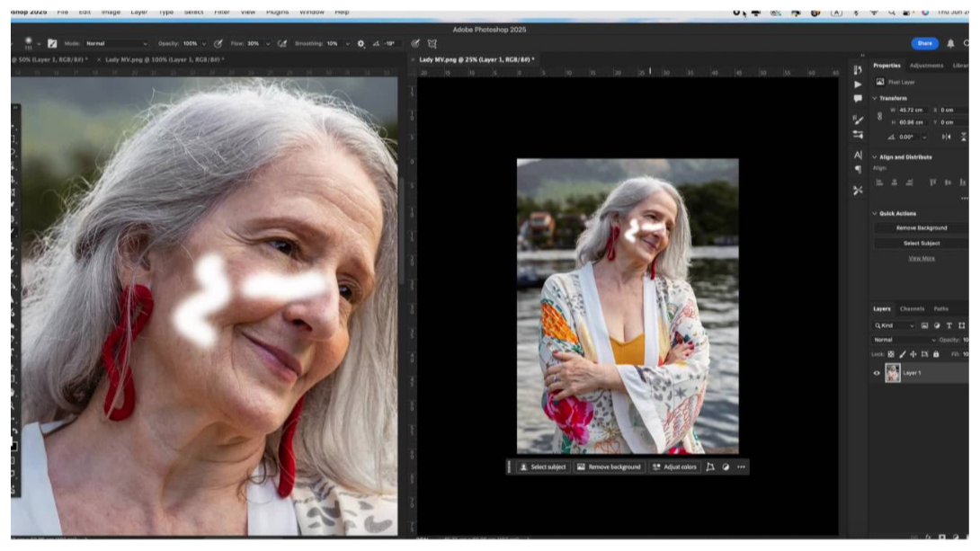Open the Adjustments panel tab
Viewport: 980px width, 551px height.
tap(926, 66)
